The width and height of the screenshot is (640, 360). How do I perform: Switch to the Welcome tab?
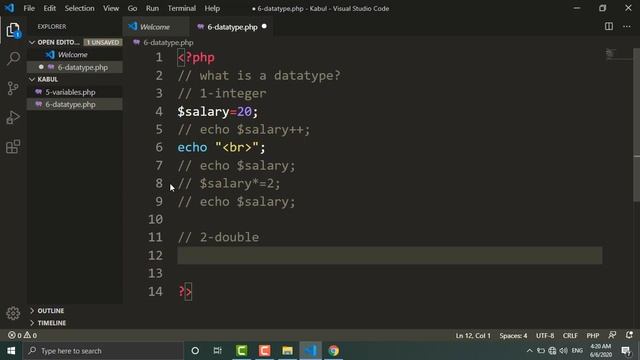(x=155, y=27)
